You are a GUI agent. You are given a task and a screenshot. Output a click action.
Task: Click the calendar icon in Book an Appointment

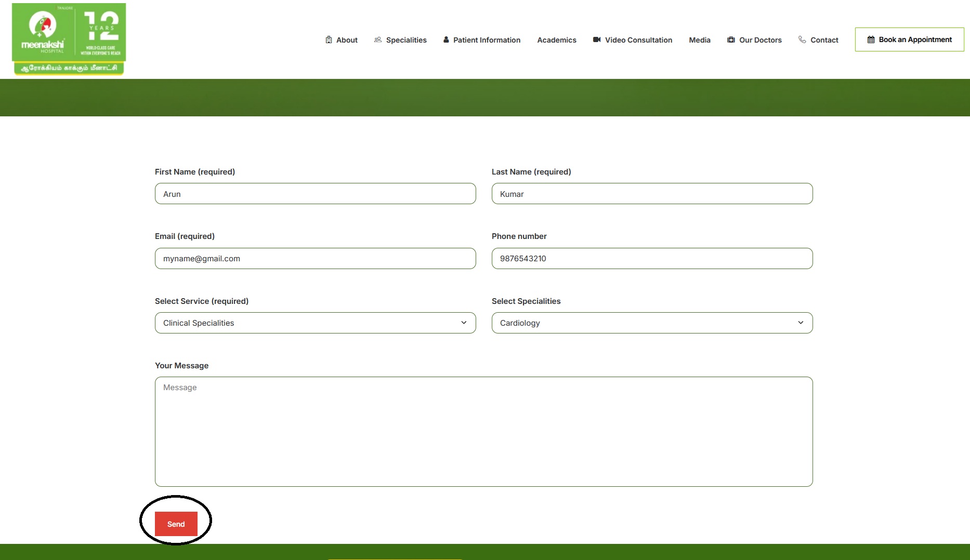(871, 40)
